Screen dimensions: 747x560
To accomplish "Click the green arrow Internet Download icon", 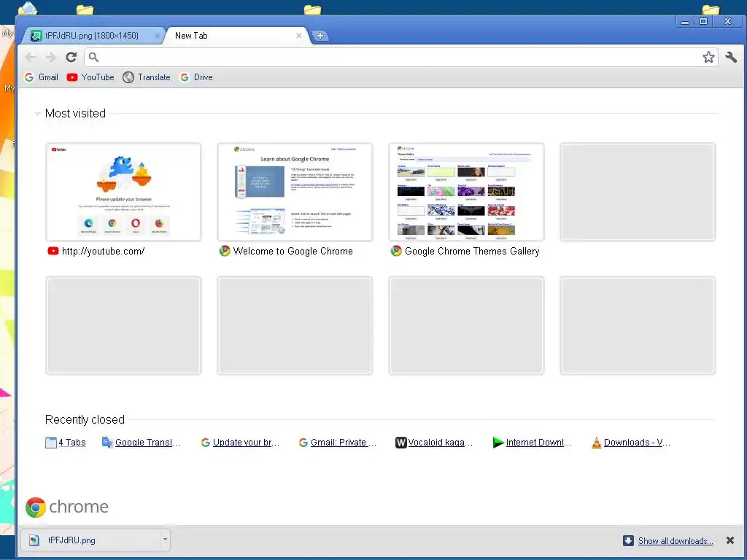I will (x=498, y=443).
